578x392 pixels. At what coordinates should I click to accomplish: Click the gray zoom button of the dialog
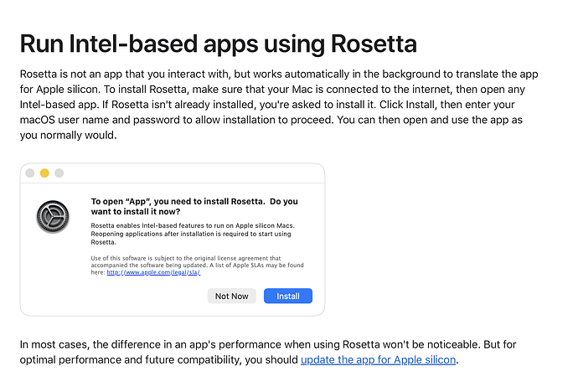(x=59, y=173)
